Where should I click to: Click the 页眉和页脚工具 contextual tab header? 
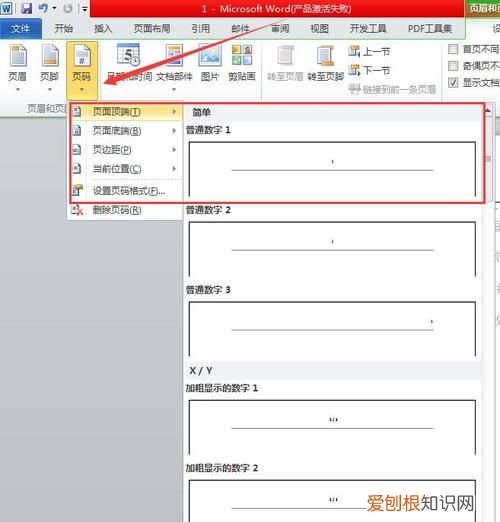[x=484, y=8]
